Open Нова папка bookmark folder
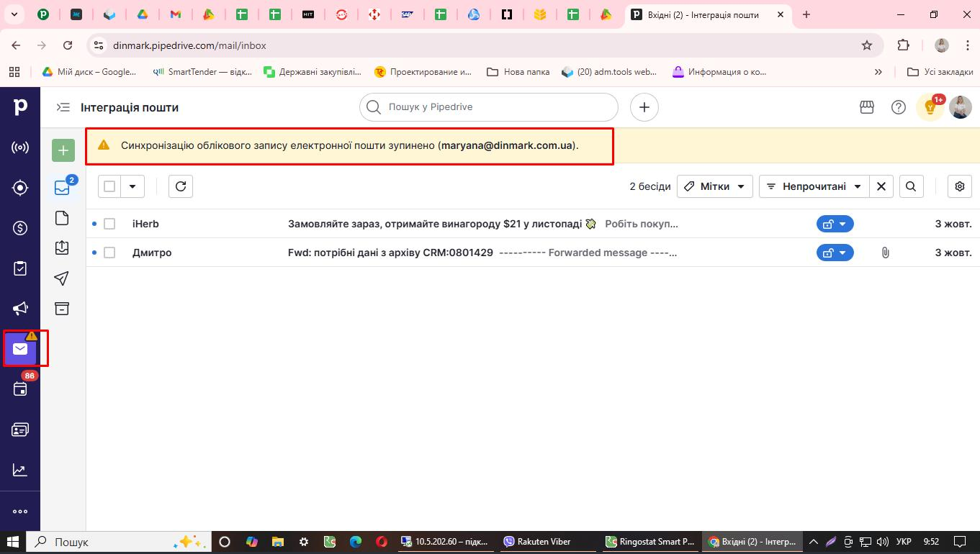This screenshot has height=554, width=980. click(518, 72)
